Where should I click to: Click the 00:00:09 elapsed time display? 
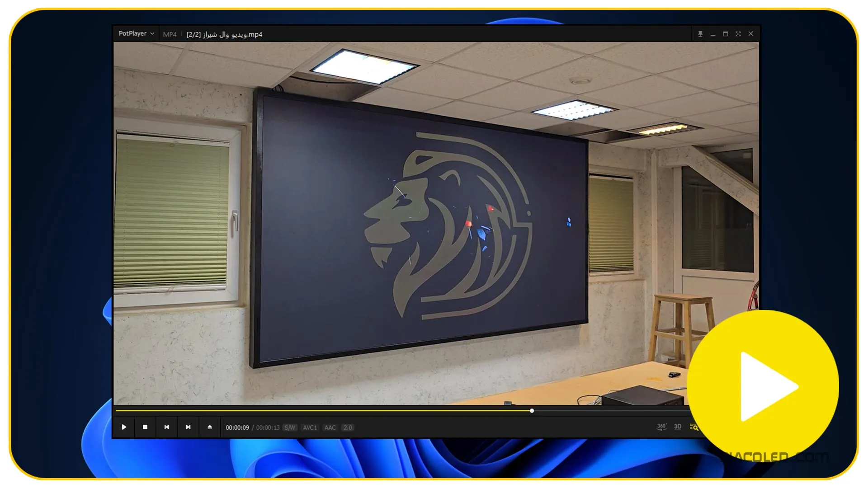237,427
